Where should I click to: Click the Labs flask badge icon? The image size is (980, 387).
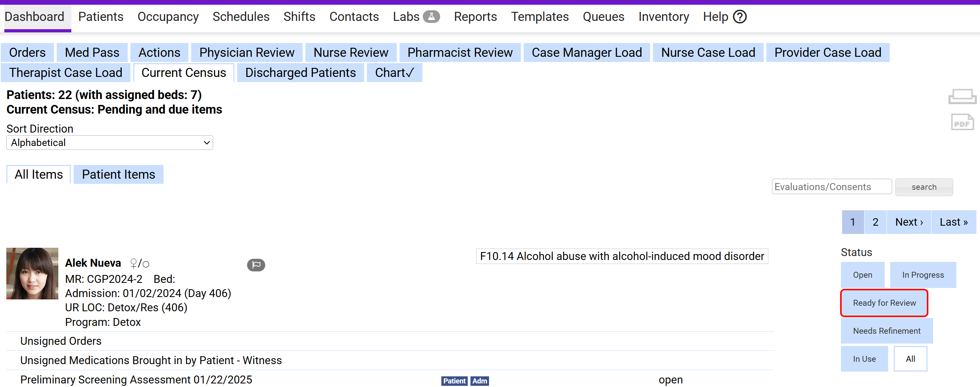click(x=431, y=17)
